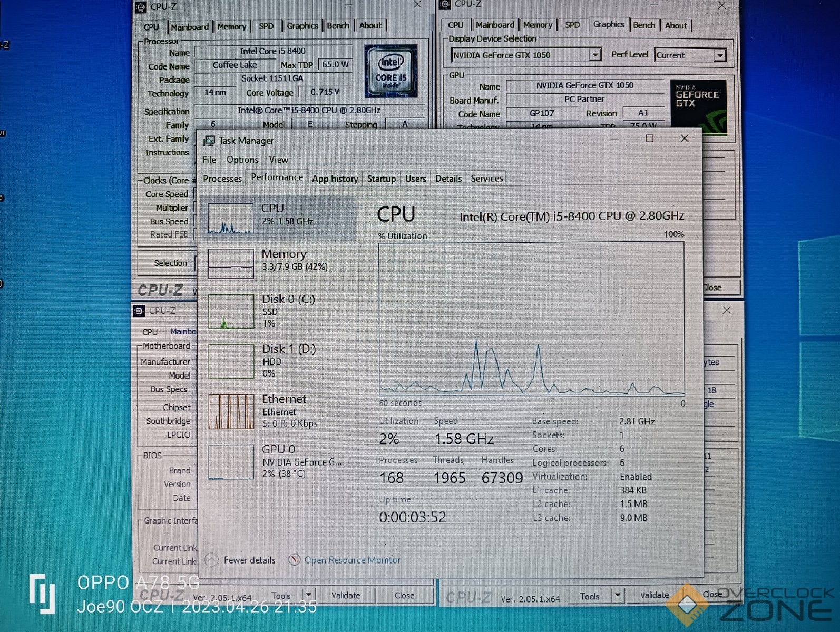
Task: Click the Fewer details chevron icon
Action: point(211,560)
